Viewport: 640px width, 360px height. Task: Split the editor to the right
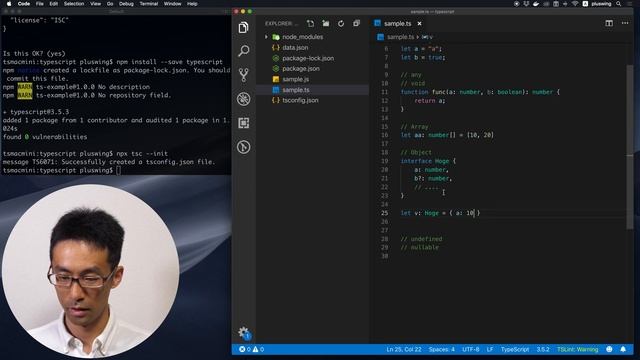(609, 23)
